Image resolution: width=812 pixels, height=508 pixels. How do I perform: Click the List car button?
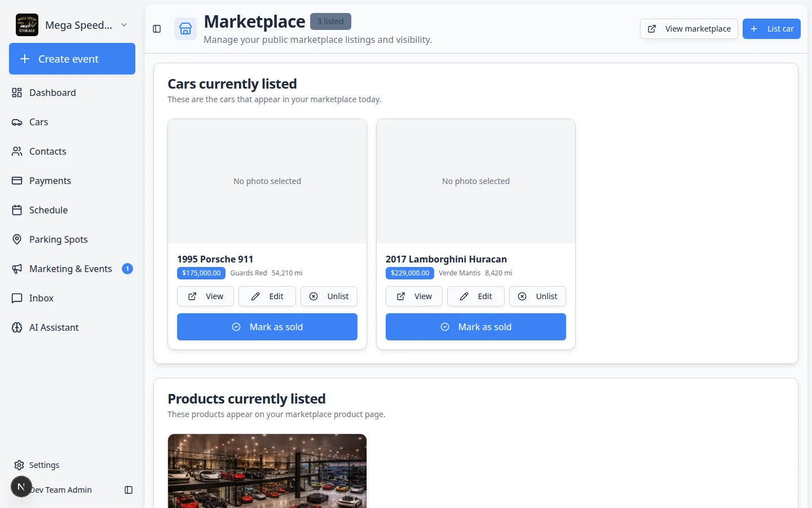point(771,29)
